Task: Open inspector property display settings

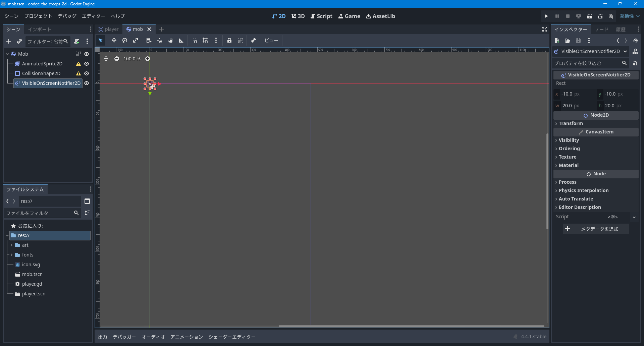Action: point(635,63)
